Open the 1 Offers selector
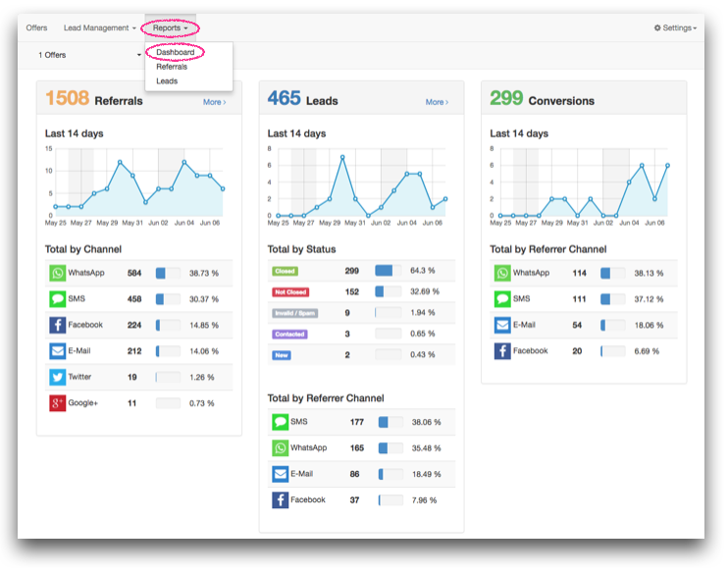 [x=89, y=55]
